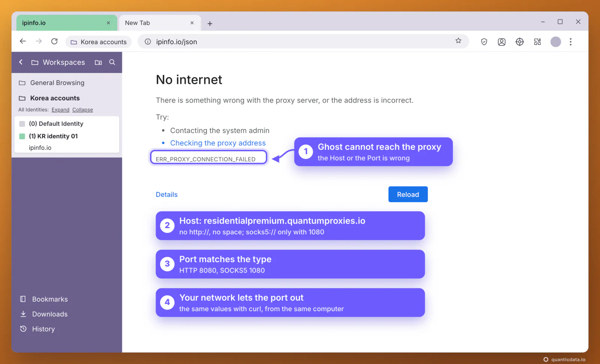The width and height of the screenshot is (600, 364).
Task: Switch to the ipinfo.io tab
Action: 67,23
